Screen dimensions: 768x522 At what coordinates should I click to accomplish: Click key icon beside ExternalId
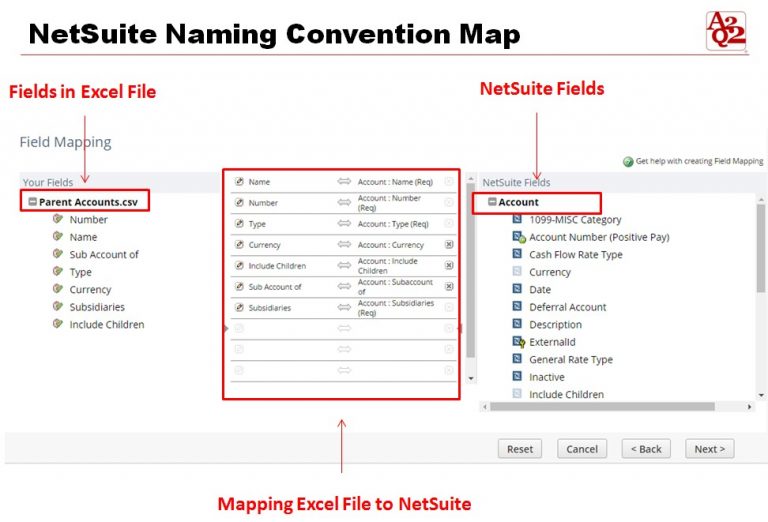tap(518, 342)
